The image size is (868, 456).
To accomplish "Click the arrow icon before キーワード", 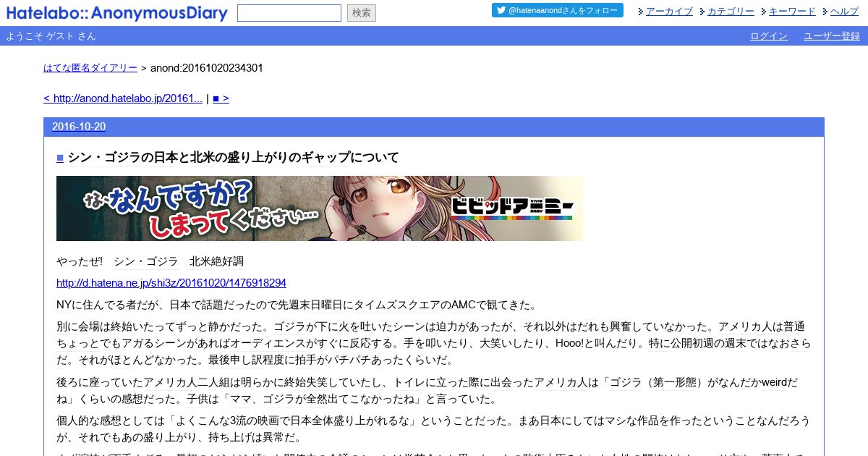I will [764, 12].
